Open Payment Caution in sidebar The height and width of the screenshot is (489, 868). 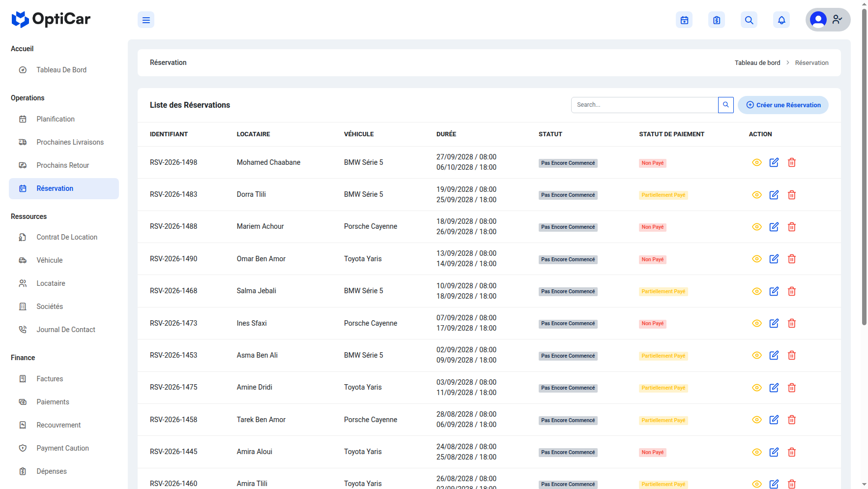[x=64, y=448]
